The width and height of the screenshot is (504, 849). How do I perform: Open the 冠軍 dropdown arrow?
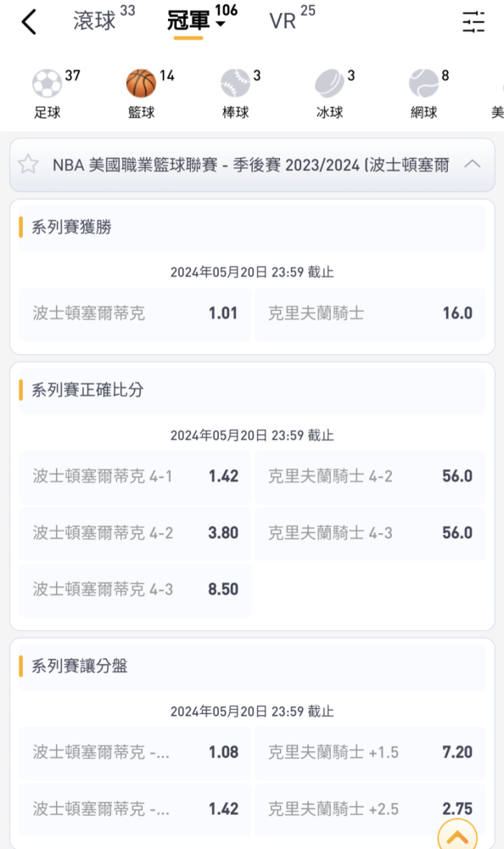(221, 24)
